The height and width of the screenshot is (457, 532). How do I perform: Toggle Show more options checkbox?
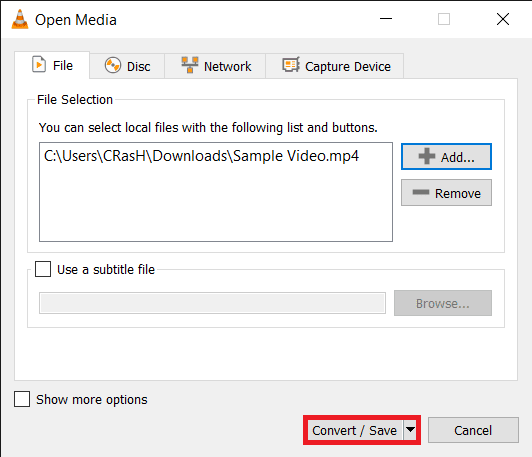[22, 399]
